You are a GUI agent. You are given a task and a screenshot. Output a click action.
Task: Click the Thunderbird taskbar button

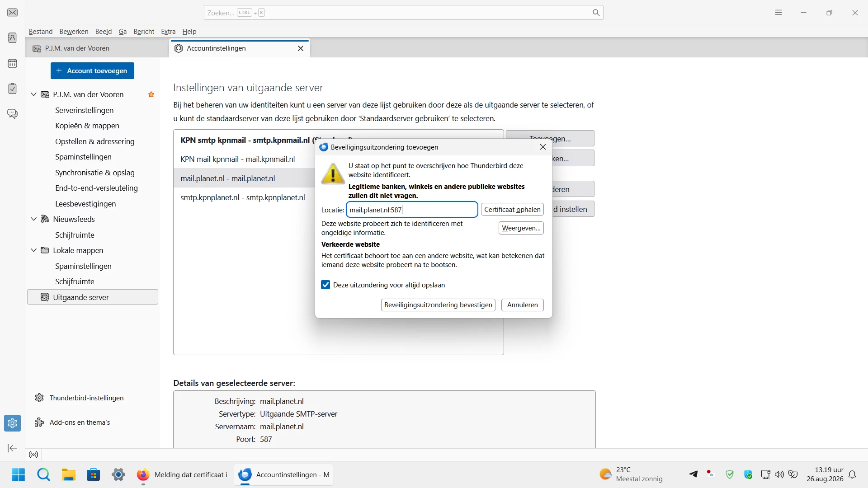(x=284, y=474)
